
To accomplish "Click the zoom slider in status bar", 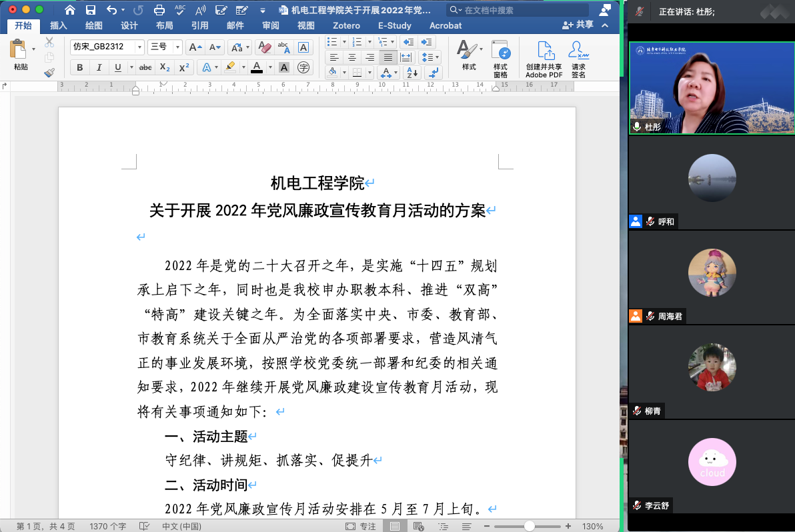I will point(529,526).
